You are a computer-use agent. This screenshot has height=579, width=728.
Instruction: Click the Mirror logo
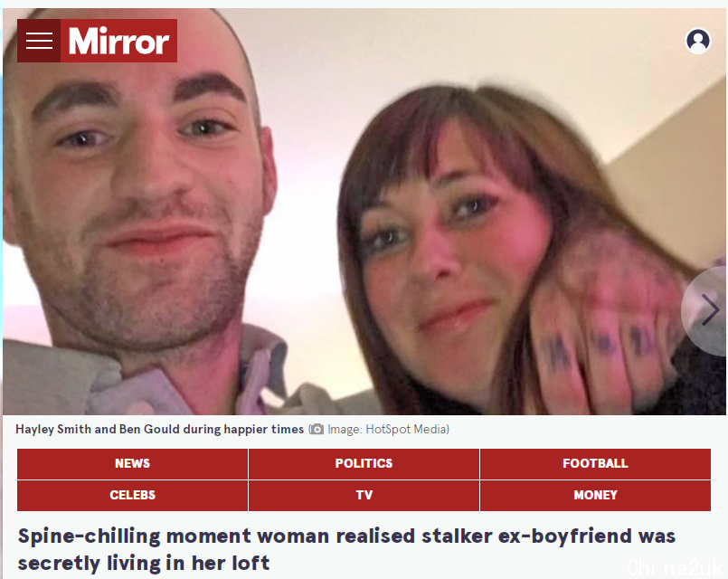118,41
